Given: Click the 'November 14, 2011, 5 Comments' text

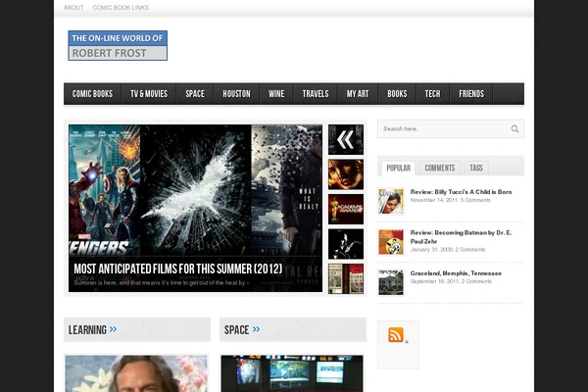Looking at the screenshot, I should click(x=451, y=200).
